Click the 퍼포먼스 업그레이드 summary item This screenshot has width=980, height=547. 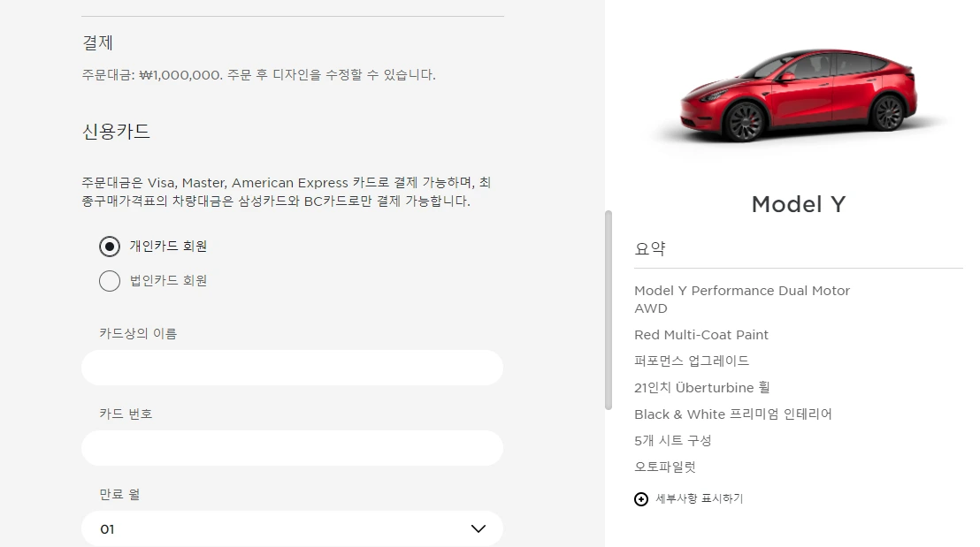tap(692, 361)
